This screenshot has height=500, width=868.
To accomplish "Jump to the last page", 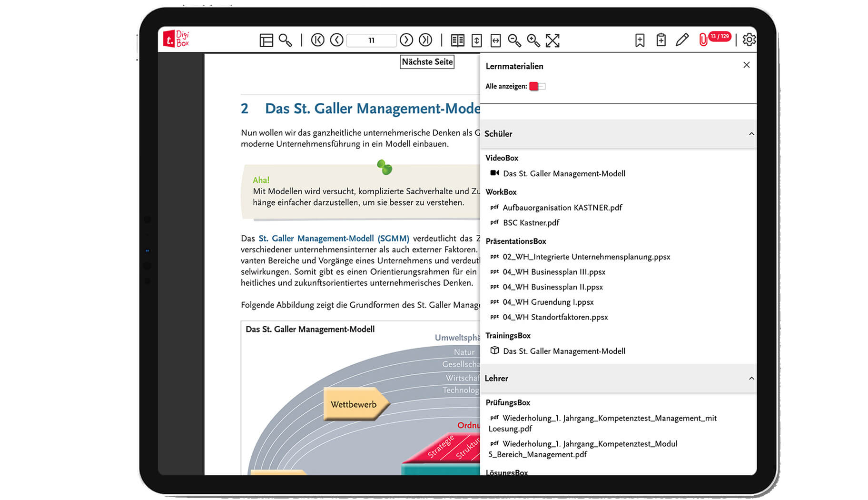I will coord(425,40).
